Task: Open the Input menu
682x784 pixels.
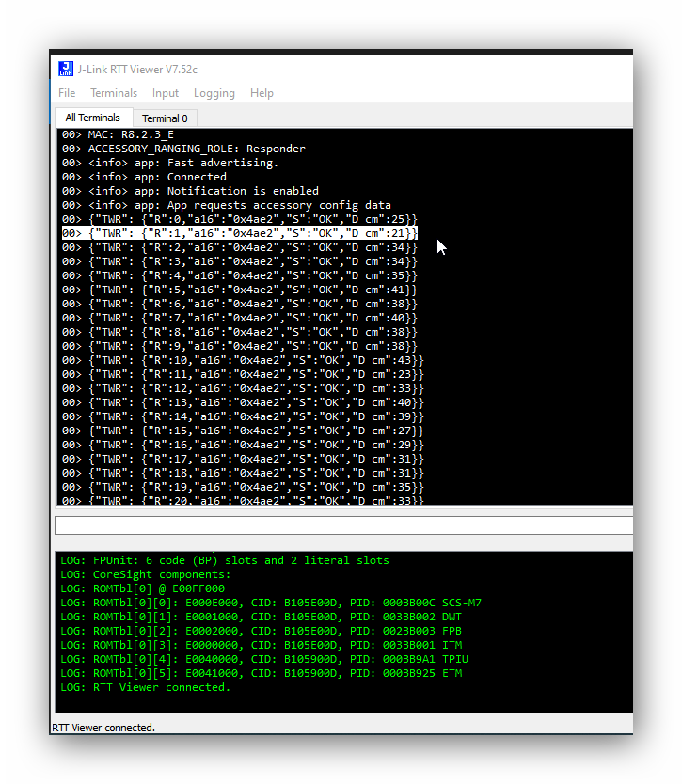Action: 166,93
